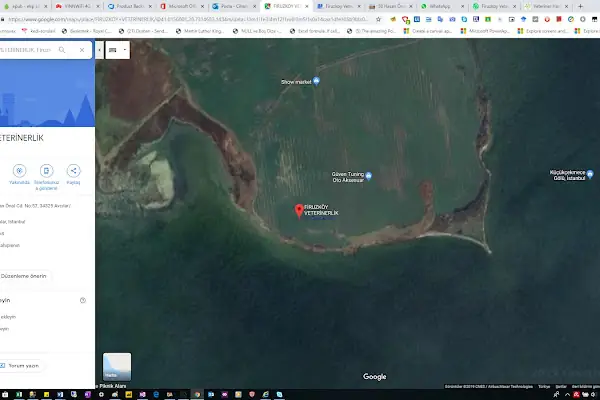
Task: Click the Show market map pin
Action: (x=316, y=81)
